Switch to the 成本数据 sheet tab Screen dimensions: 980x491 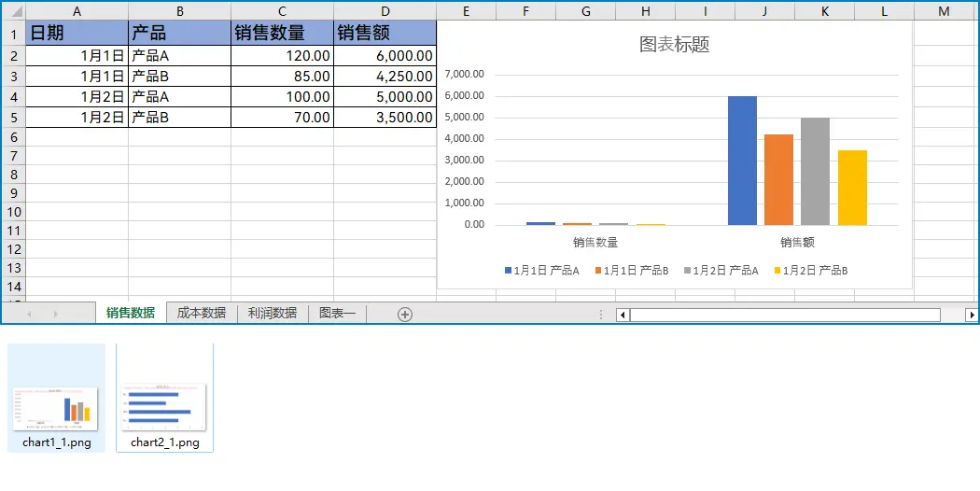(x=202, y=313)
